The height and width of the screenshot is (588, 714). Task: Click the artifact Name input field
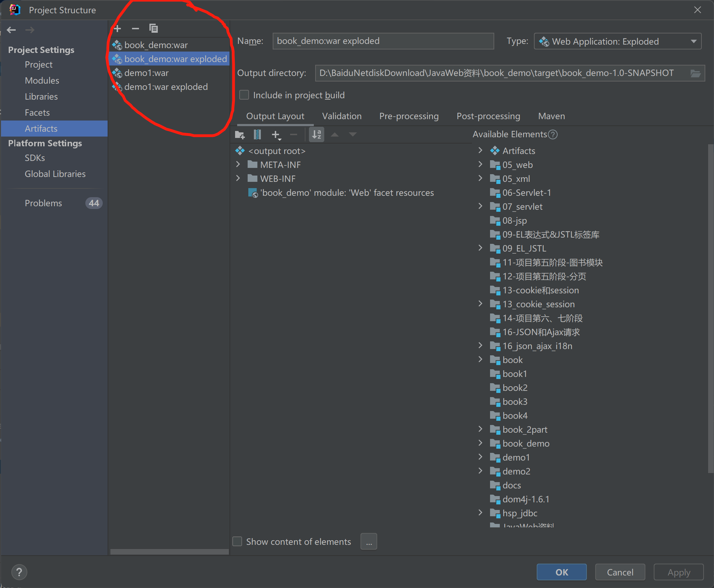(x=383, y=41)
